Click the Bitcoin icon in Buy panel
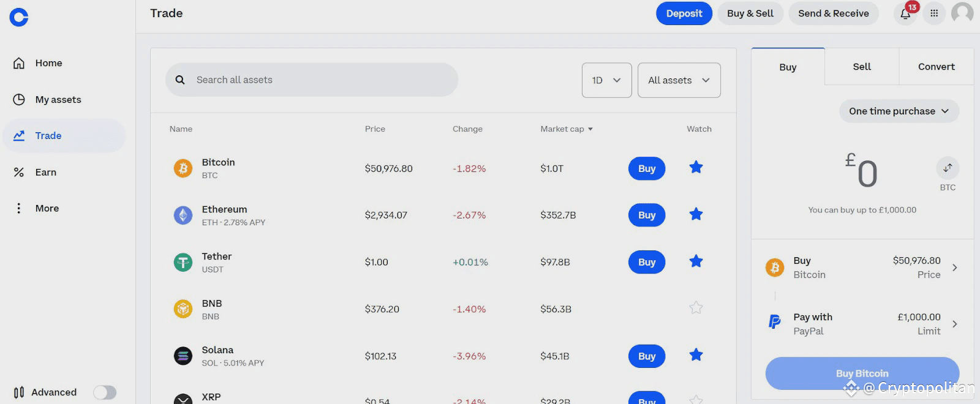980x404 pixels. [775, 267]
